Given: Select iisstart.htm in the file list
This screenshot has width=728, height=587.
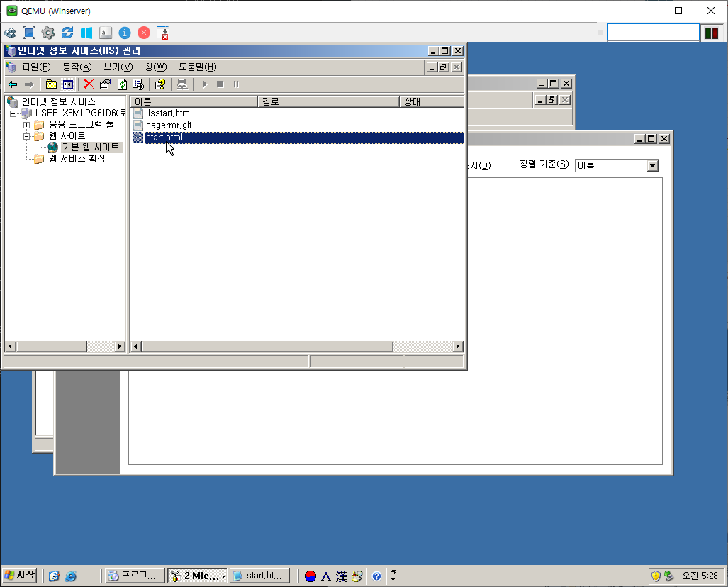Looking at the screenshot, I should (167, 113).
